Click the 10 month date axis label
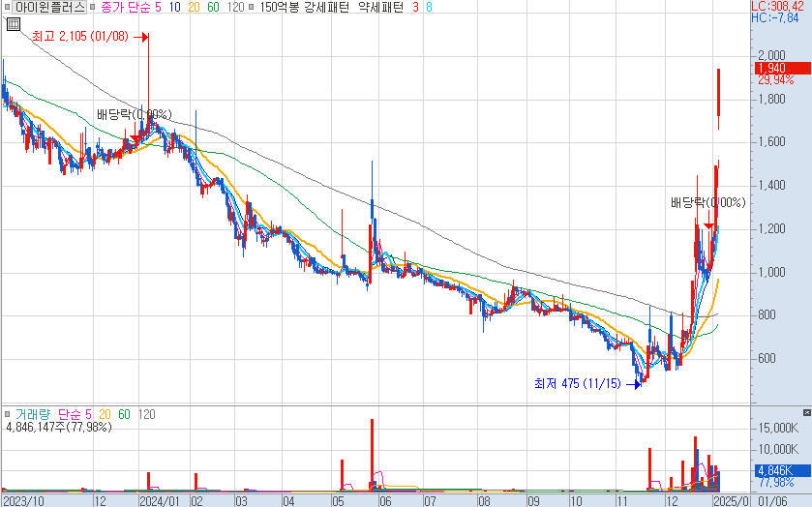The image size is (812, 507). click(x=576, y=501)
